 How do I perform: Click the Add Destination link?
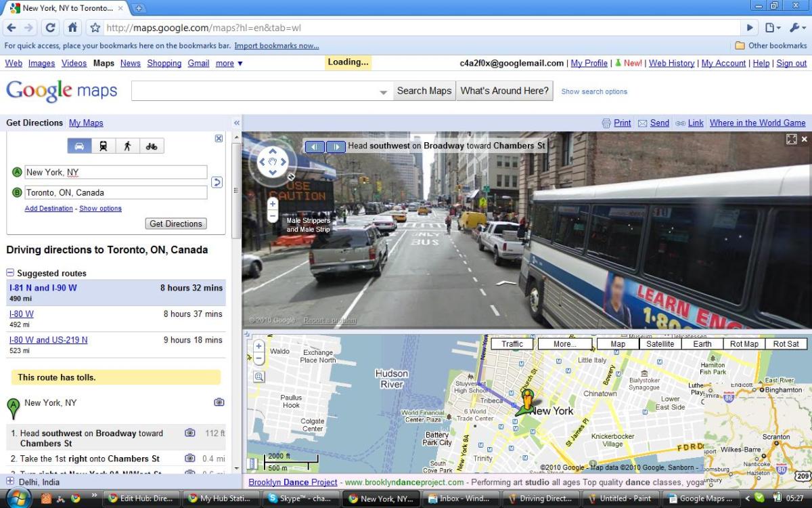tap(49, 209)
